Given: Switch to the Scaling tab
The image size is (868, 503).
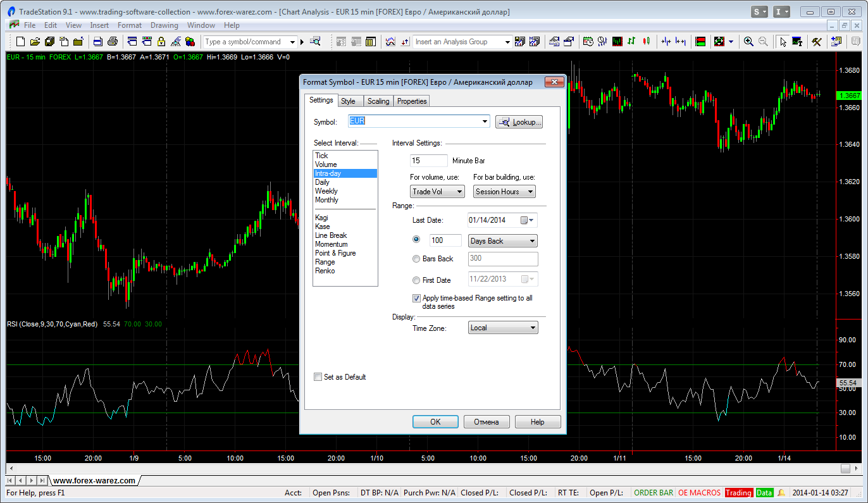Looking at the screenshot, I should 378,101.
